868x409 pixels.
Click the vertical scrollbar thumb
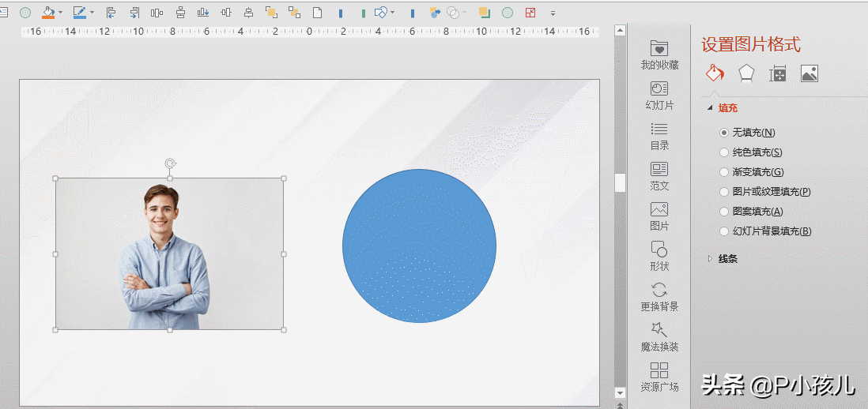click(x=620, y=182)
